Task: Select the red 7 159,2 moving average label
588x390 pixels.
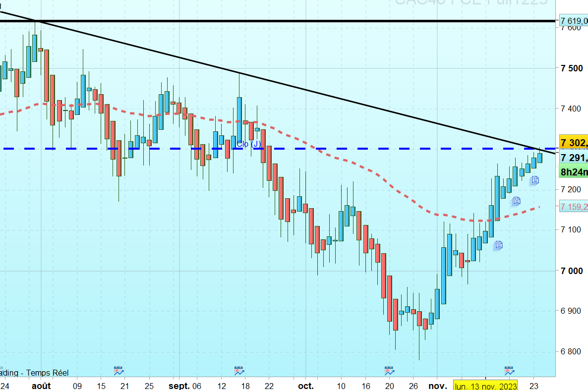Action: [574, 207]
